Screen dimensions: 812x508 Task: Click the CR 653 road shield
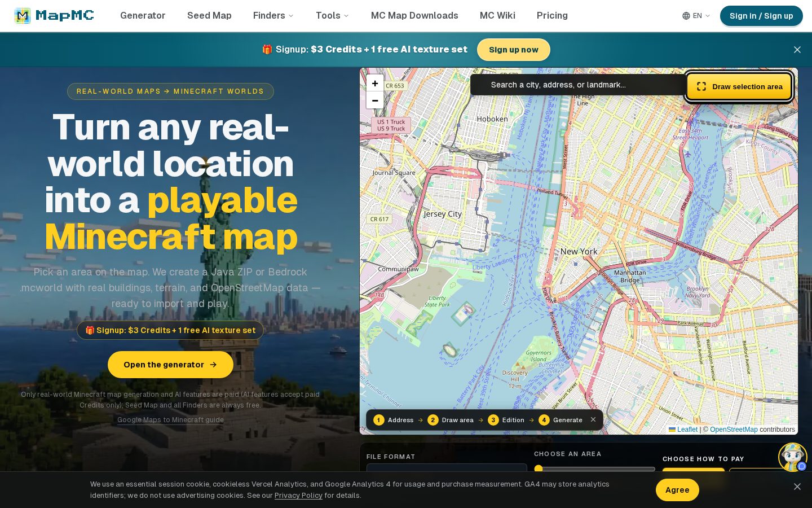tap(395, 86)
